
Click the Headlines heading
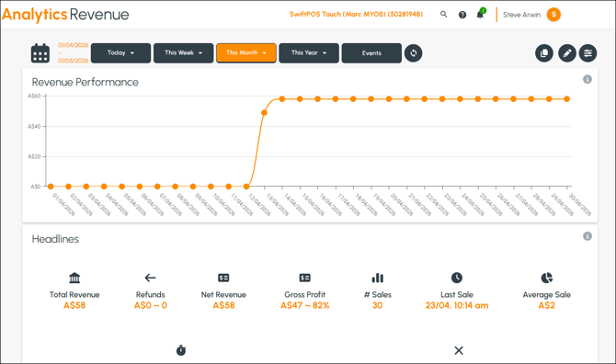point(55,239)
